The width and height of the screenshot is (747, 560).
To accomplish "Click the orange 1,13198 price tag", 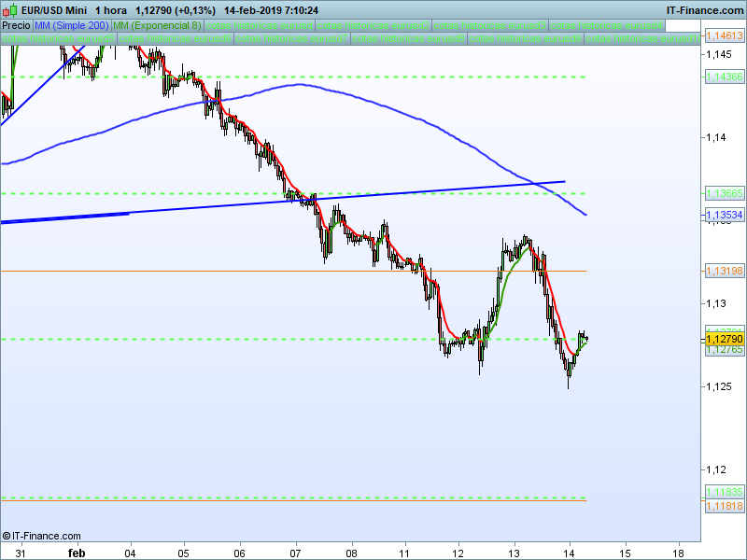I will point(725,271).
